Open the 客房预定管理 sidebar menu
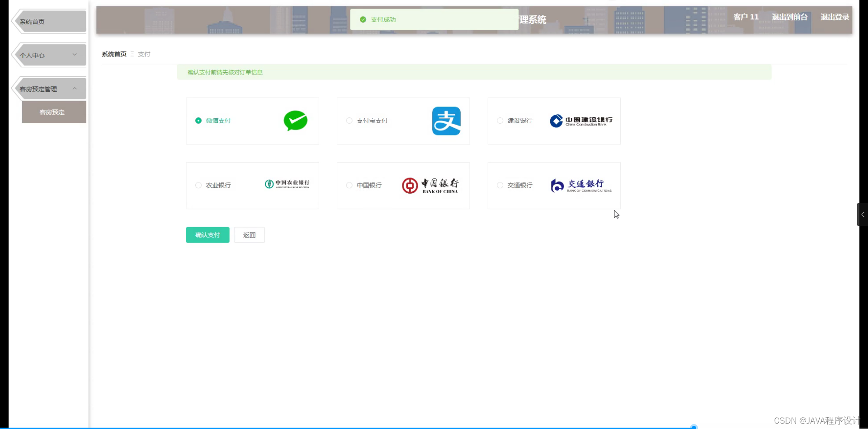 49,89
